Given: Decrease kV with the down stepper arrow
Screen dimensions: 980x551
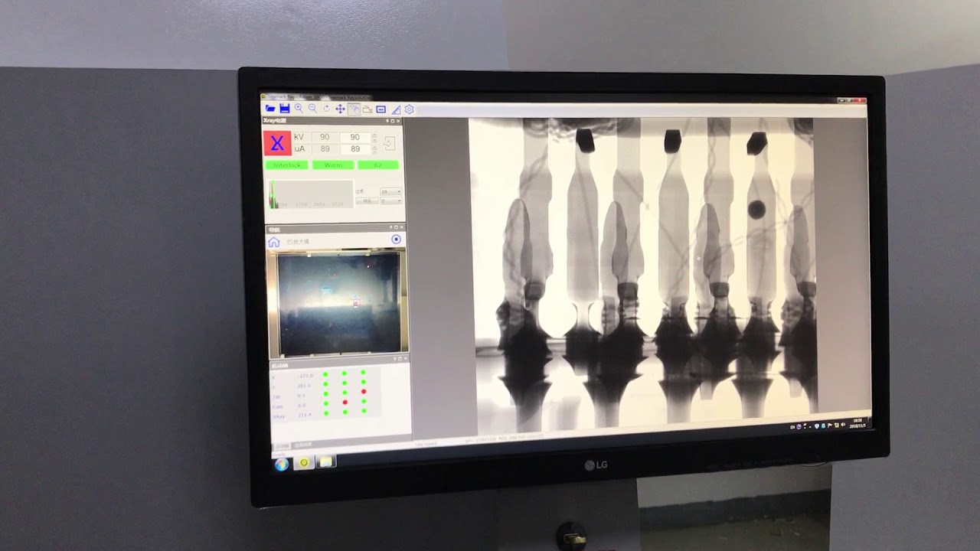Looking at the screenshot, I should (x=374, y=140).
